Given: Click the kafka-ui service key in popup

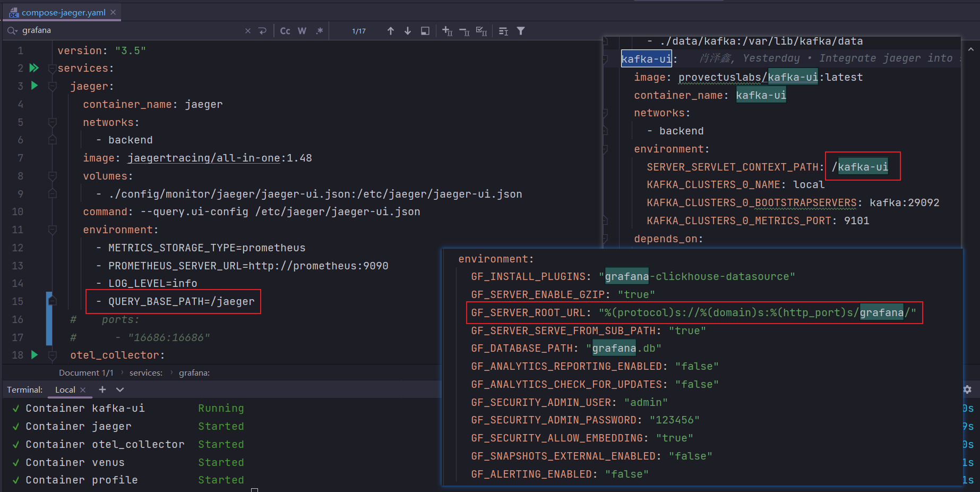Looking at the screenshot, I should pos(647,59).
